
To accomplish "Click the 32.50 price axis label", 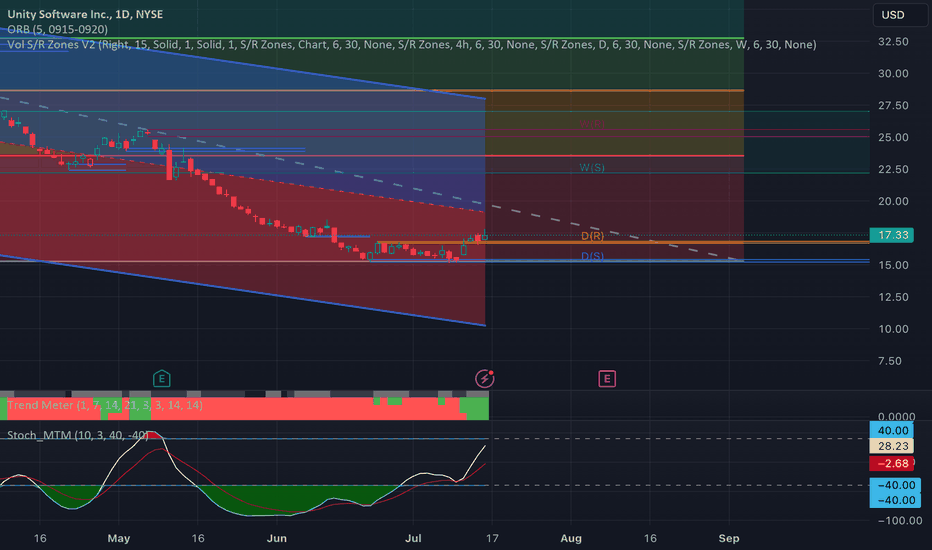I will (x=893, y=42).
